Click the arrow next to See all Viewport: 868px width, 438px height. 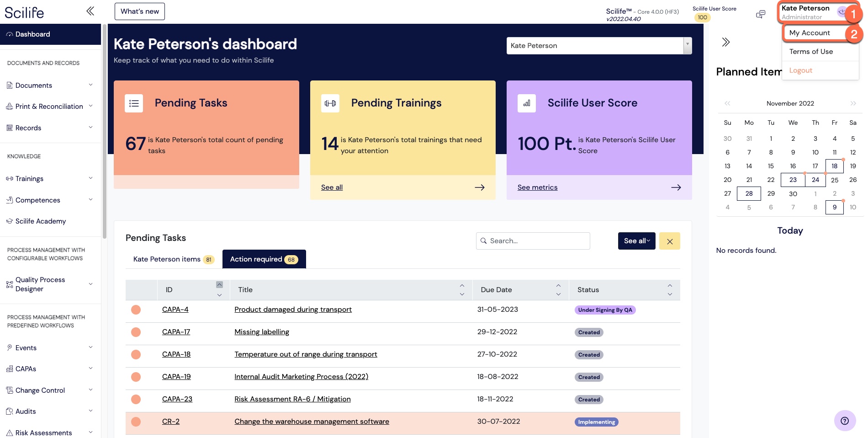coord(480,187)
